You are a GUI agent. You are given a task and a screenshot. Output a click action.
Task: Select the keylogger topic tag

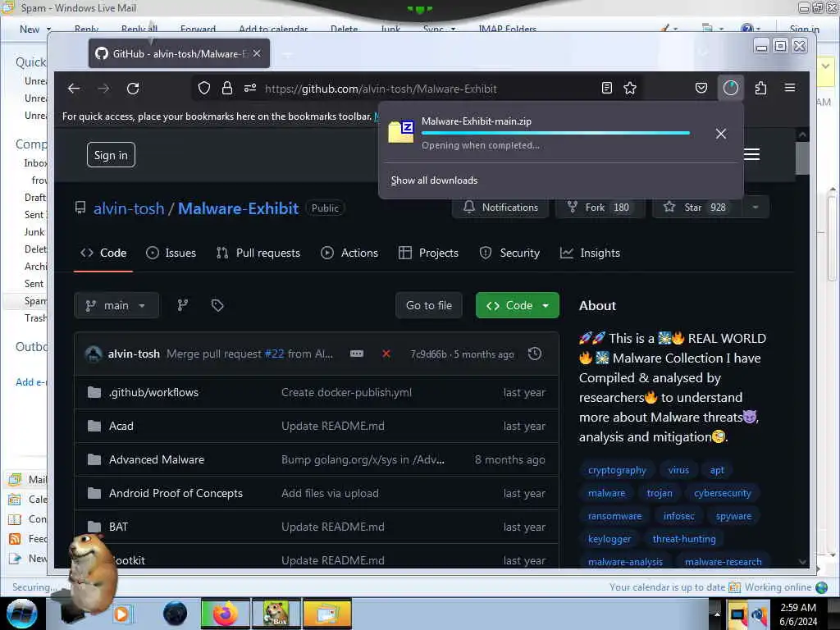(x=609, y=539)
